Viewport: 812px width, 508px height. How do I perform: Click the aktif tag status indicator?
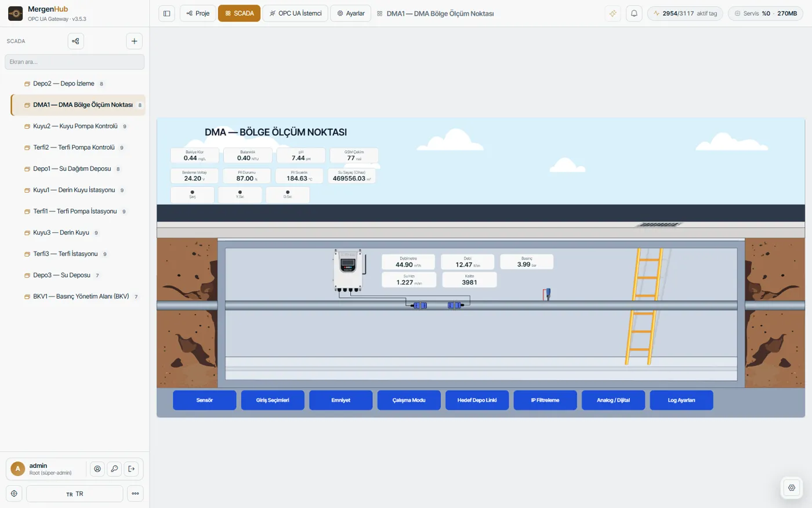[x=685, y=13]
